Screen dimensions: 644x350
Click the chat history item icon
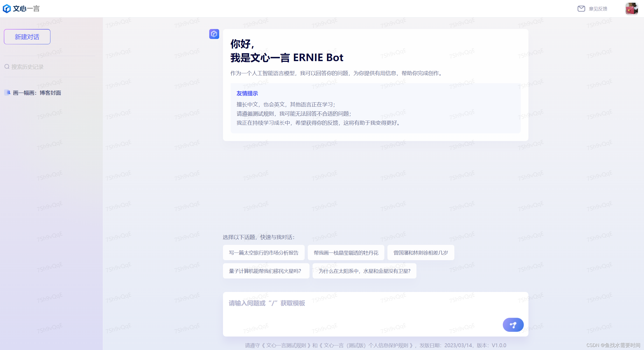click(x=8, y=93)
